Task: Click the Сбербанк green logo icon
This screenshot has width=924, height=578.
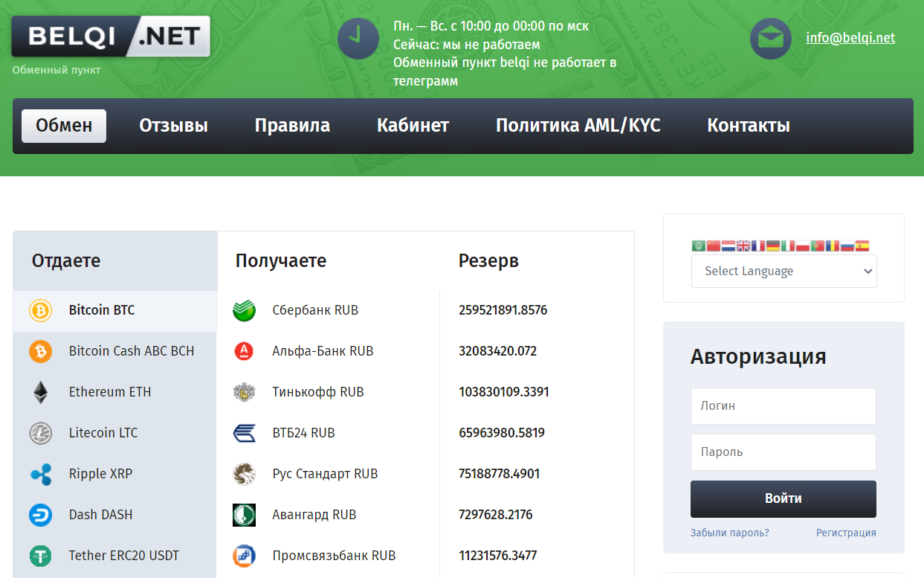Action: (244, 310)
